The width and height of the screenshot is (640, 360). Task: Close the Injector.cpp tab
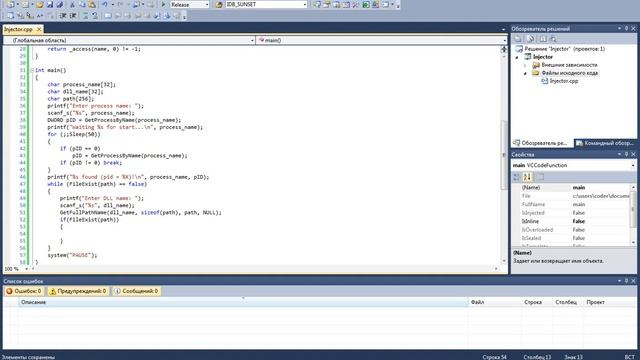[39, 29]
